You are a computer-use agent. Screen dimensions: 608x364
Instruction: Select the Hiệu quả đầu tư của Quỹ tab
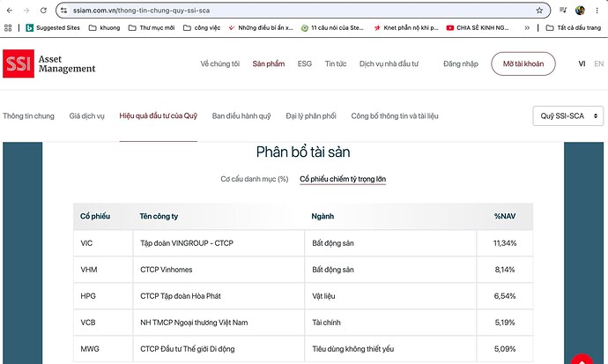(x=159, y=116)
